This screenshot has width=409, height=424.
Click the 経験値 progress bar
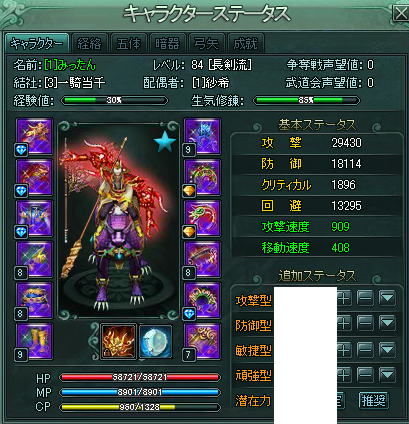click(115, 100)
